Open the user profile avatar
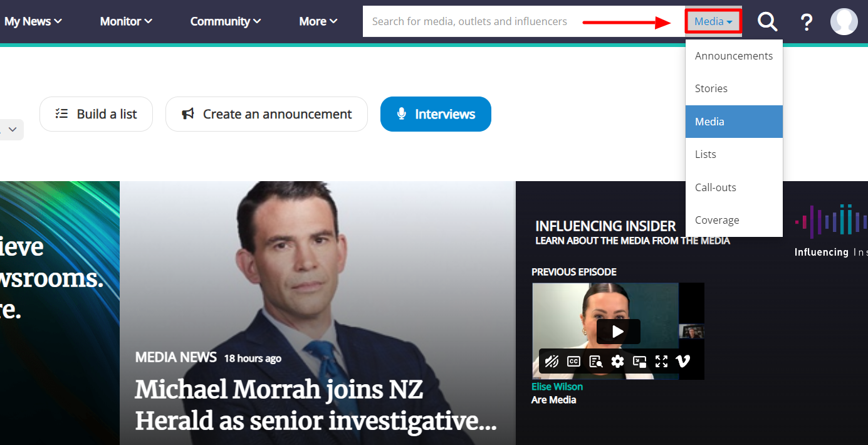 point(844,21)
